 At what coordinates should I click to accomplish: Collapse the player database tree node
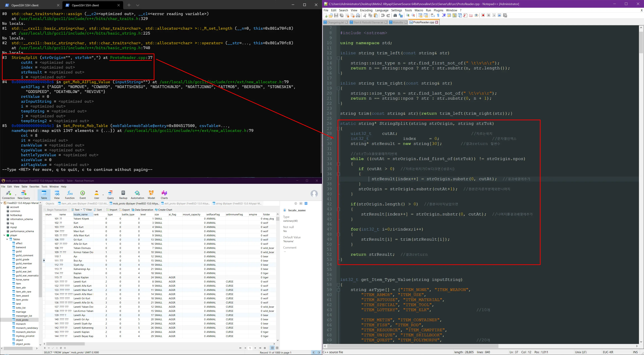(4, 235)
